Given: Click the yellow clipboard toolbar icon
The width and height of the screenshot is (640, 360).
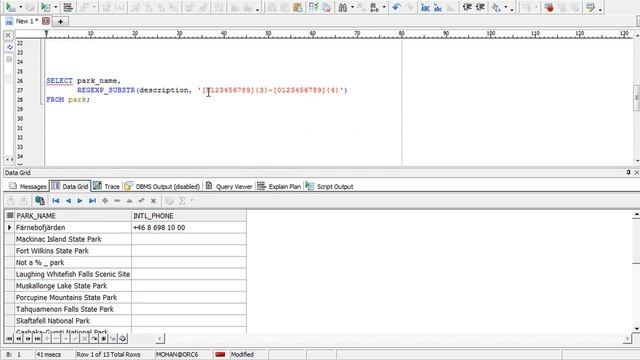Looking at the screenshot, I should click(x=298, y=7).
